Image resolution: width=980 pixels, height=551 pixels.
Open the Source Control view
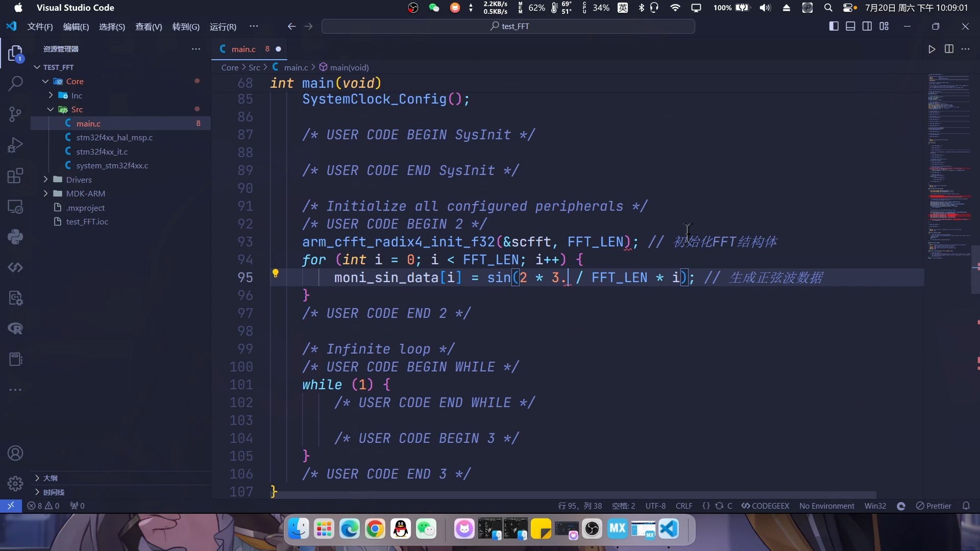point(15,114)
